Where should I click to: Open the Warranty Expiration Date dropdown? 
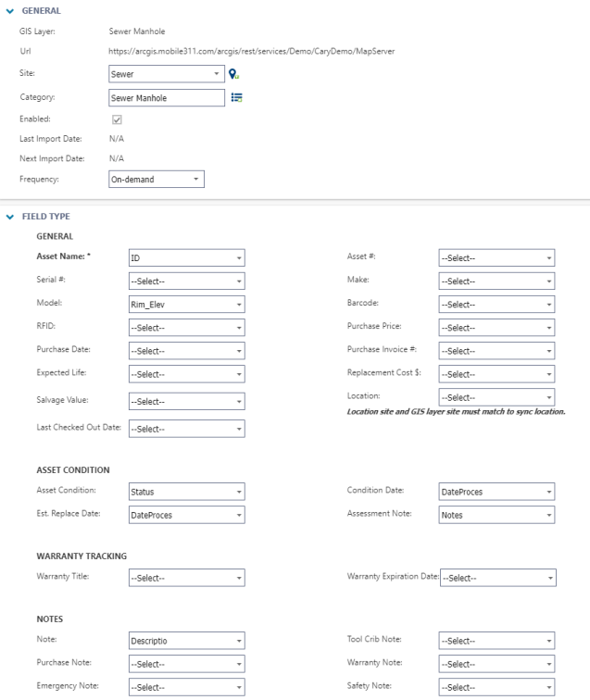[498, 578]
